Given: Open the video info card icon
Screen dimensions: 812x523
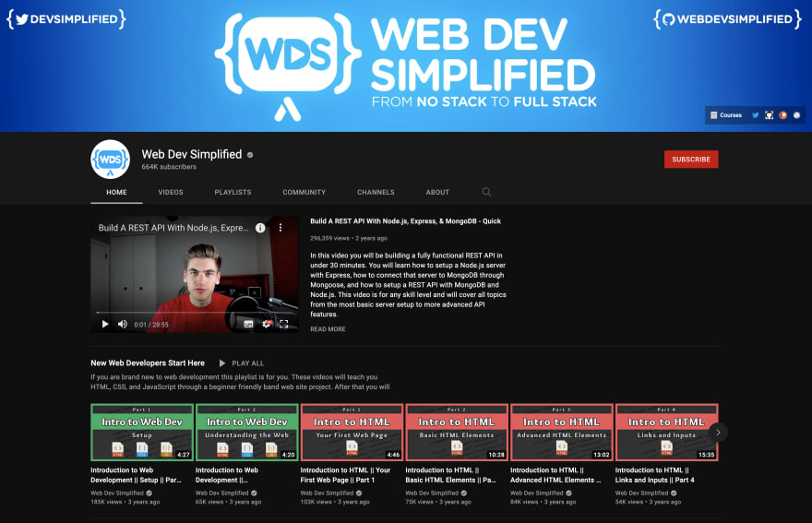Looking at the screenshot, I should [260, 228].
